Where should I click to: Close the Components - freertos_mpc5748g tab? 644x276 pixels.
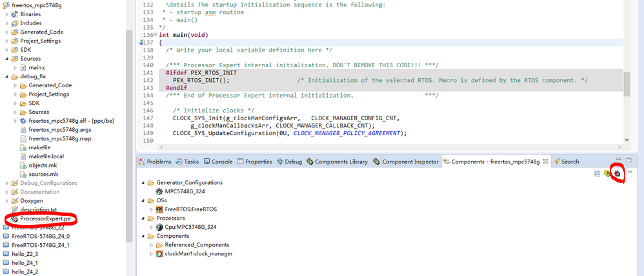(545, 162)
